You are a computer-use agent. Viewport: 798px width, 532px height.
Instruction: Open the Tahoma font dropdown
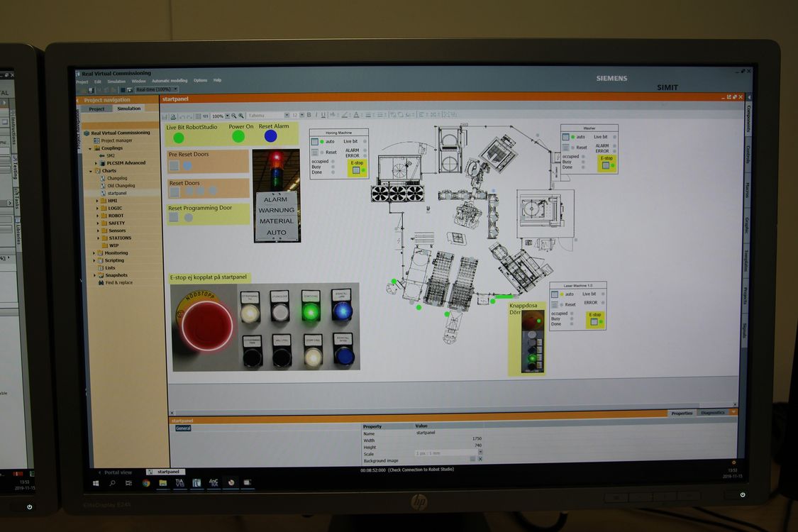287,115
